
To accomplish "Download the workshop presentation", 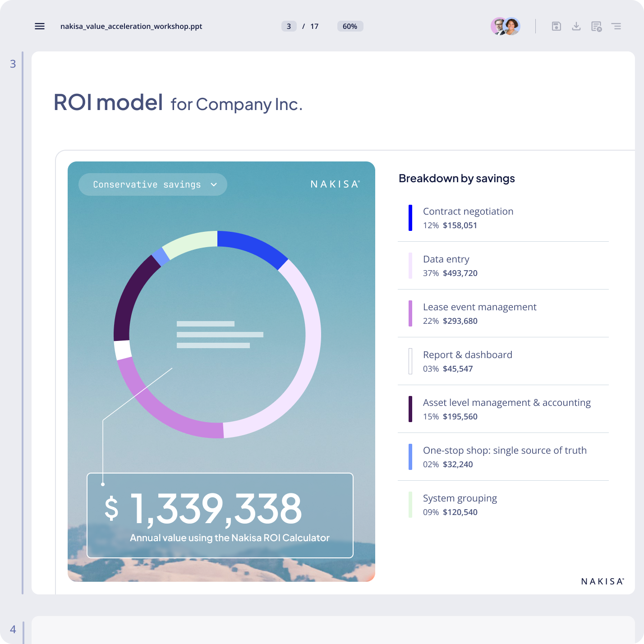I will point(576,26).
